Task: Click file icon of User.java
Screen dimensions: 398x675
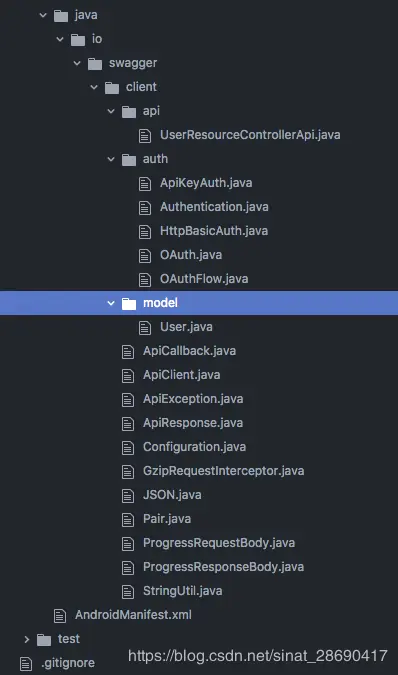Action: [x=145, y=328]
